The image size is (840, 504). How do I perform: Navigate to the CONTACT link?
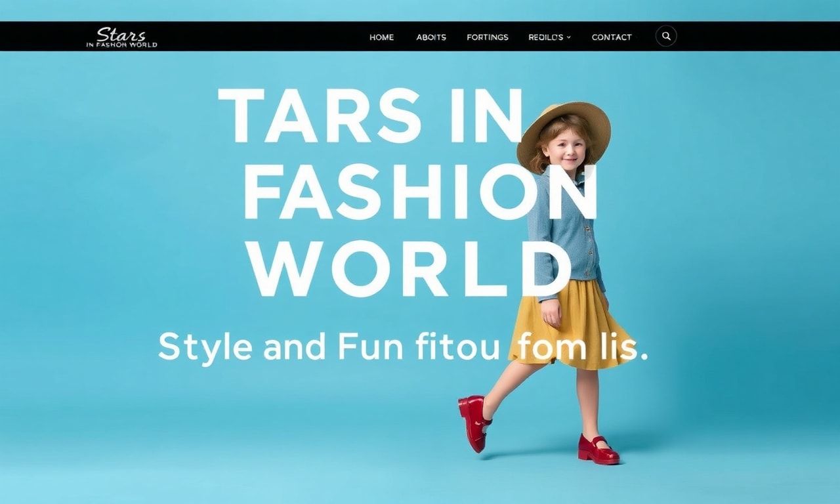click(611, 37)
